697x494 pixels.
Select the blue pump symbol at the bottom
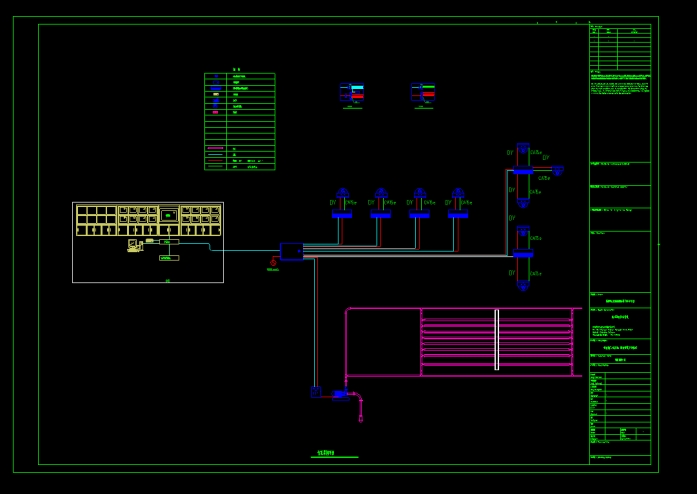340,394
